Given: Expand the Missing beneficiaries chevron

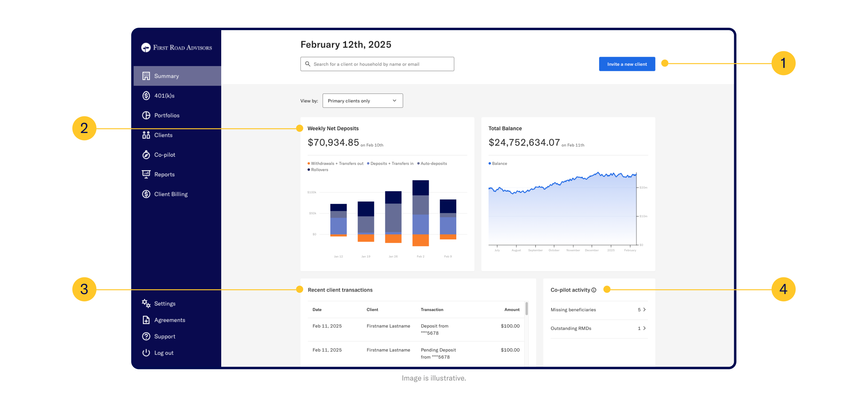Looking at the screenshot, I should click(644, 309).
